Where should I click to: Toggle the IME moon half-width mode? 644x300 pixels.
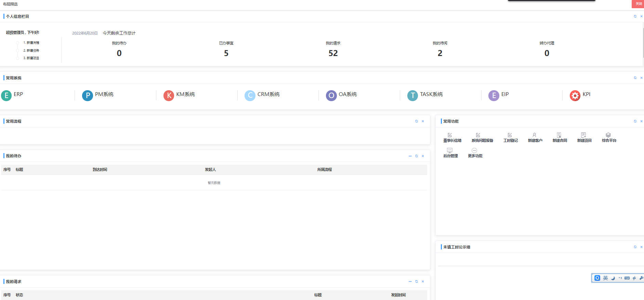pos(613,278)
